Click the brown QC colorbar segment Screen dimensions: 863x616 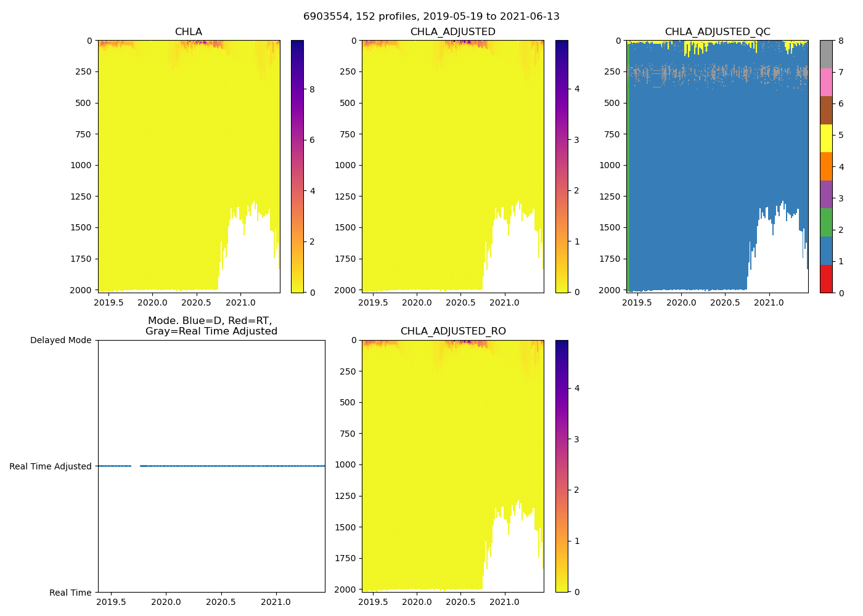tap(826, 110)
